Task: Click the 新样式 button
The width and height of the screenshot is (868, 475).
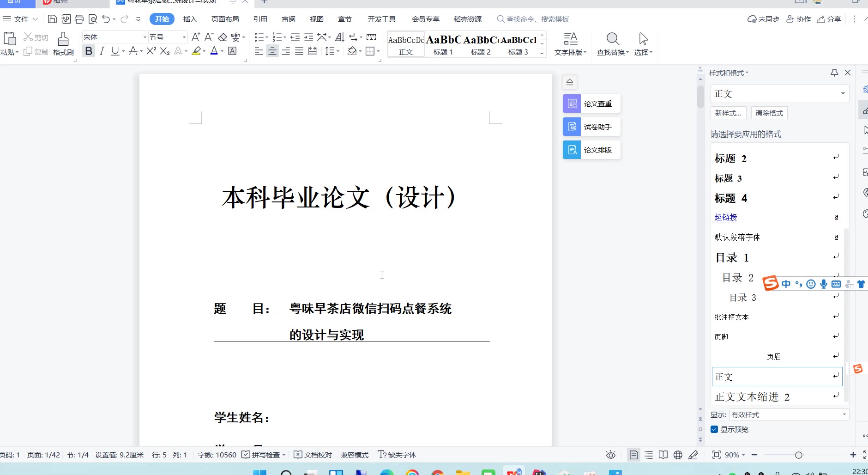Action: pos(728,113)
